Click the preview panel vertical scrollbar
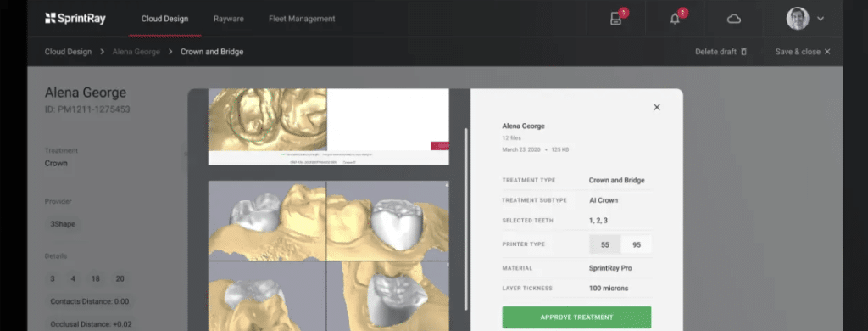Screen dimensions: 868x331 click(x=466, y=219)
